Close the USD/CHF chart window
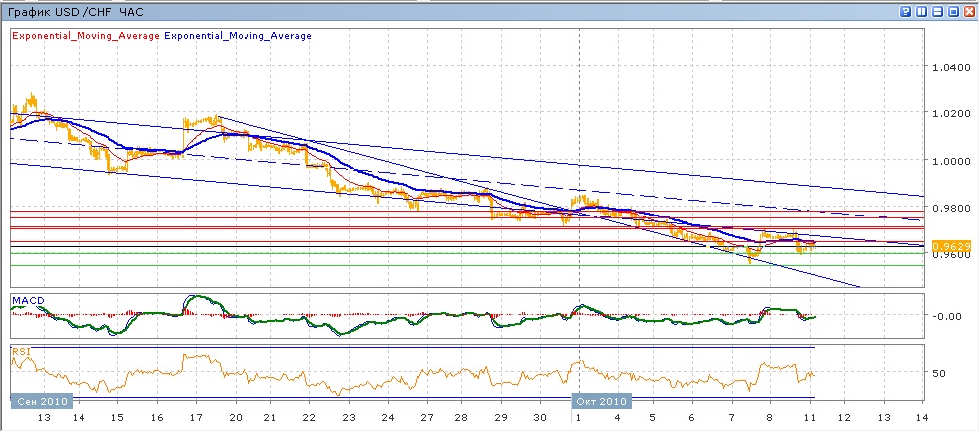 click(x=970, y=11)
